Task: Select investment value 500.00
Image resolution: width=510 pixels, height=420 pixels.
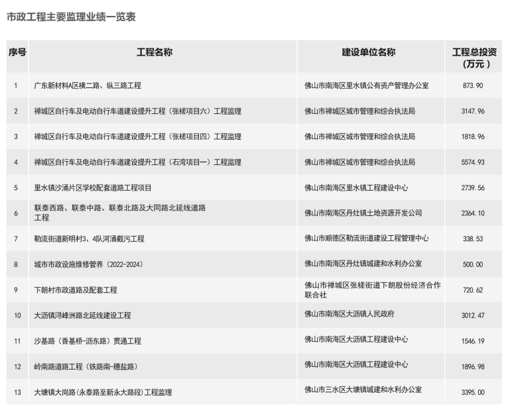Action: coord(473,264)
